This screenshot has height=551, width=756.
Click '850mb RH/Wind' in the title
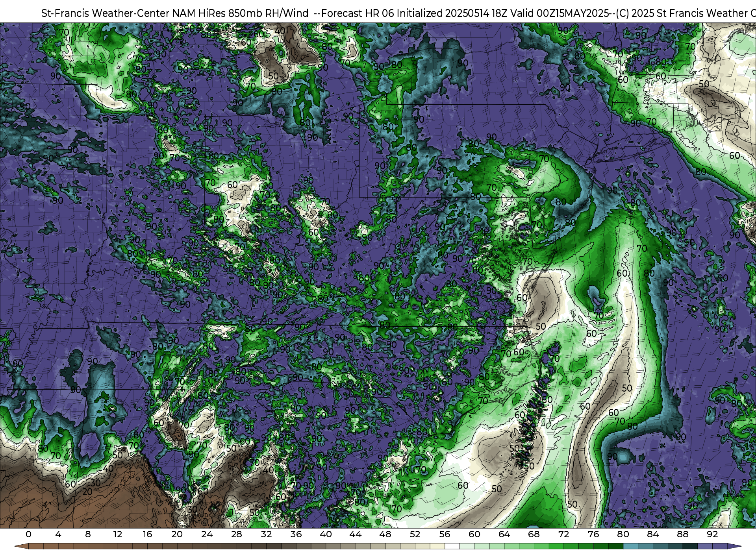269,13
